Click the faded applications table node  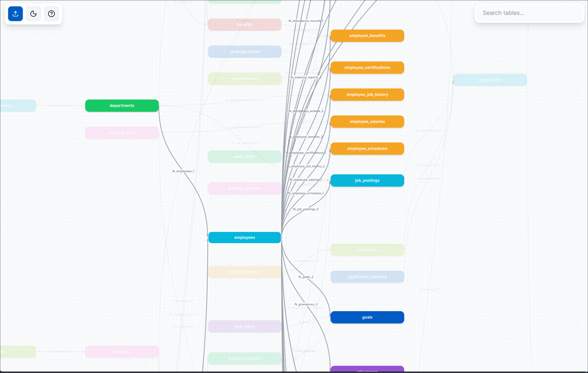pyautogui.click(x=490, y=80)
